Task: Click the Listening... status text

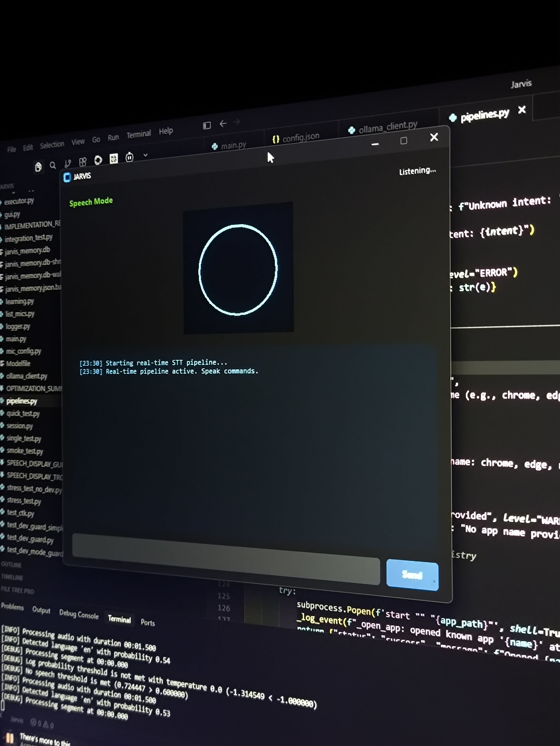Action: pyautogui.click(x=418, y=171)
